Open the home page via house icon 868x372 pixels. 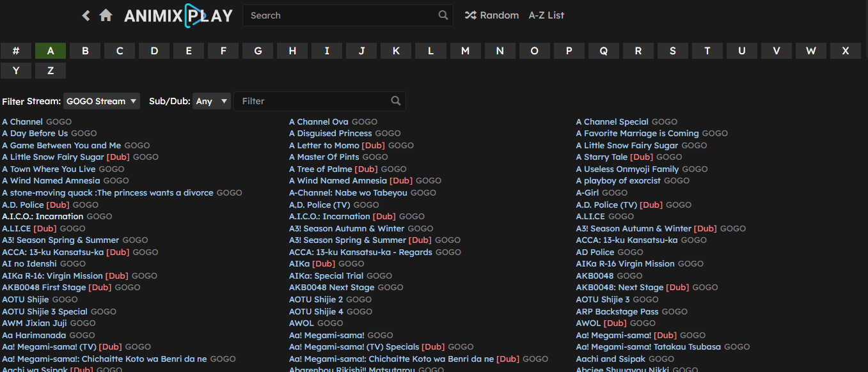[106, 15]
